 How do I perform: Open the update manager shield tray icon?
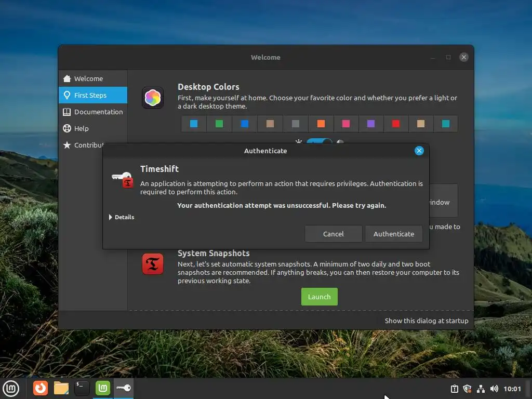pos(467,389)
